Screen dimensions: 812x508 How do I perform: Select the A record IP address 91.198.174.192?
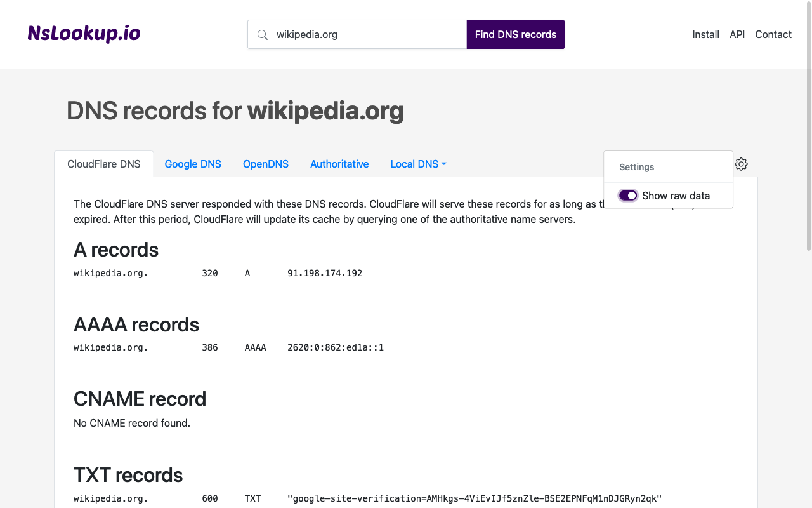(x=324, y=273)
